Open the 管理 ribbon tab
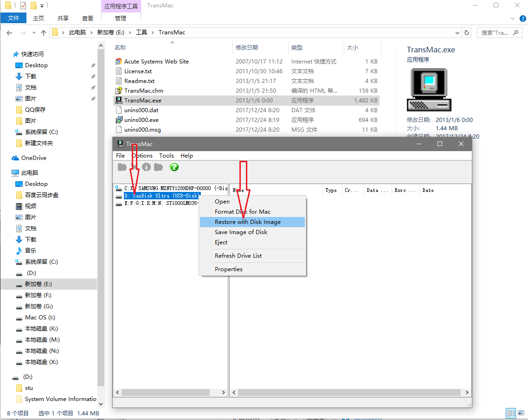 [121, 18]
